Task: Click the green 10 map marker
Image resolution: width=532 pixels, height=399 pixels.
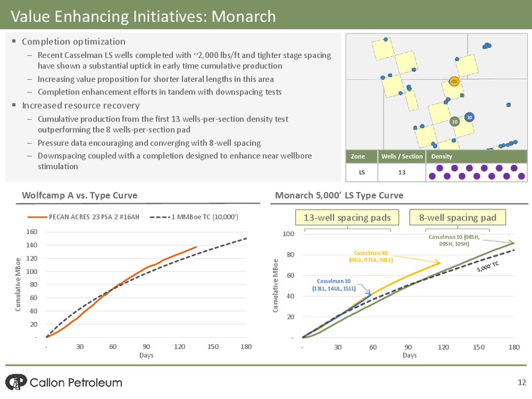Action: pos(455,122)
